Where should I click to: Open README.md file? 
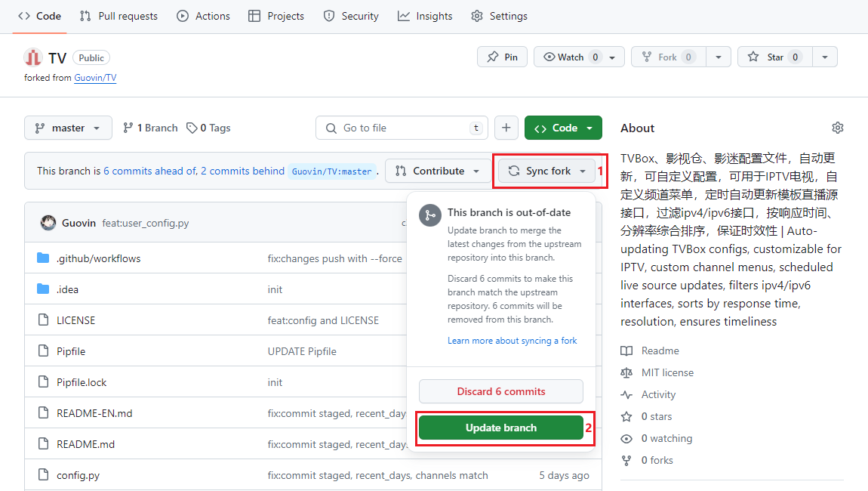[85, 444]
